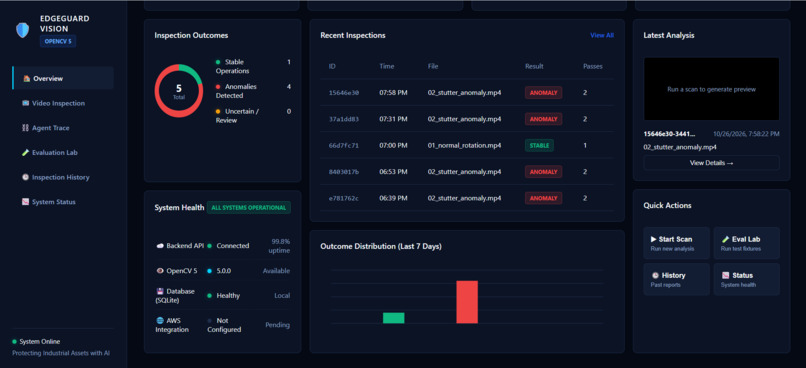
Task: Click the 5.0.0 OpenCV version value
Action: pos(225,270)
